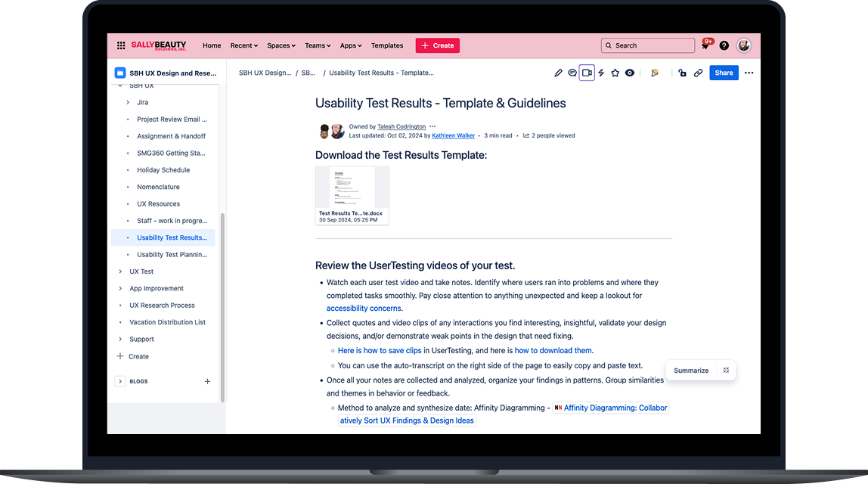
Task: Collapse the SBH UX space section
Action: coord(121,85)
